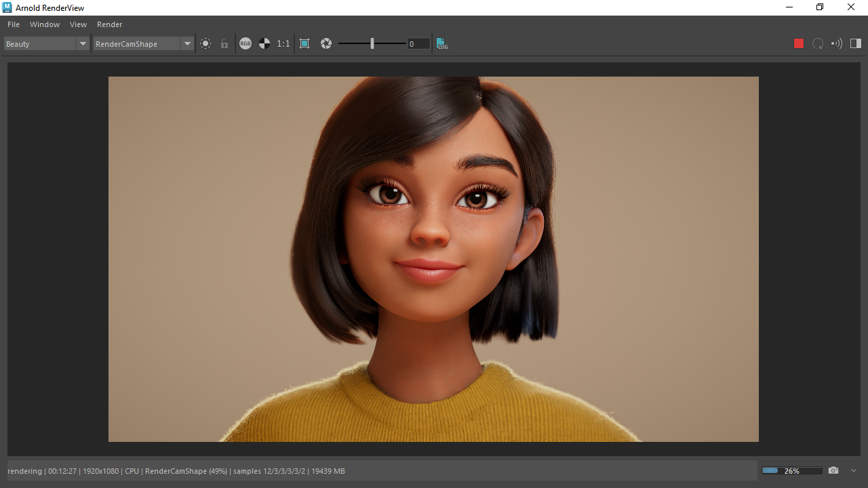The width and height of the screenshot is (868, 488).
Task: Stop the render with red square
Action: click(799, 43)
